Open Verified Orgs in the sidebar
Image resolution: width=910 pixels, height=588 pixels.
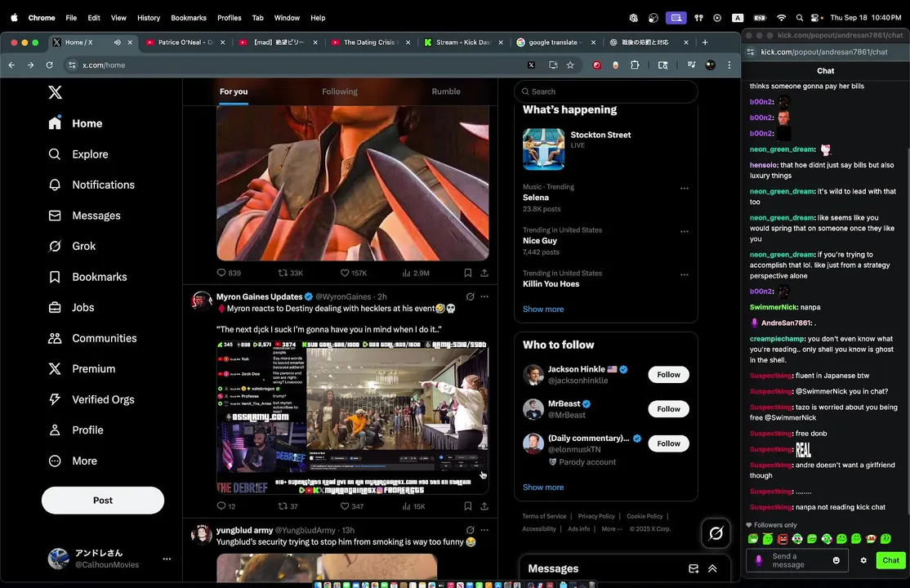pyautogui.click(x=91, y=399)
